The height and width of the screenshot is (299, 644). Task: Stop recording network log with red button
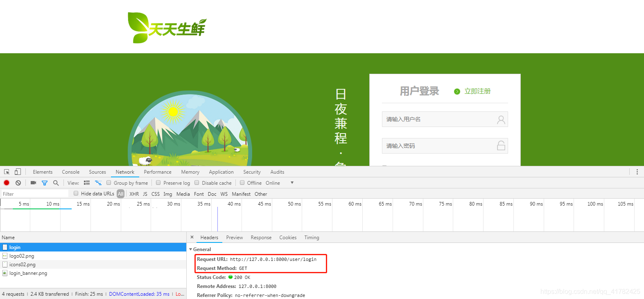(x=7, y=183)
